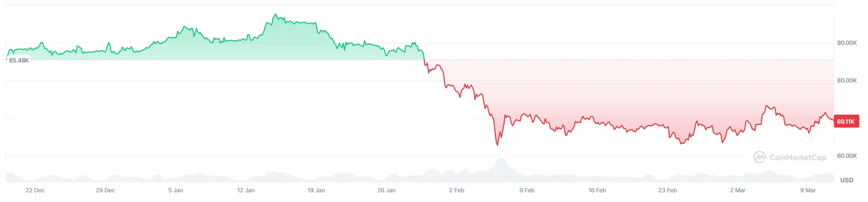The height and width of the screenshot is (202, 868).
Task: Select the 23 Feb date marker
Action: tap(667, 190)
